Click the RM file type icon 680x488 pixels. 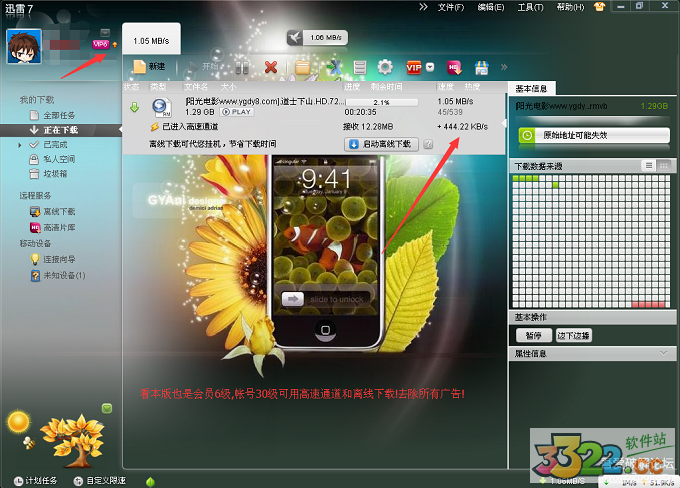[162, 108]
